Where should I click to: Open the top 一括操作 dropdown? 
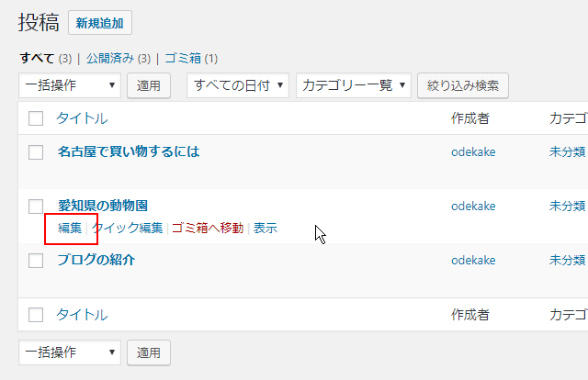click(x=70, y=85)
